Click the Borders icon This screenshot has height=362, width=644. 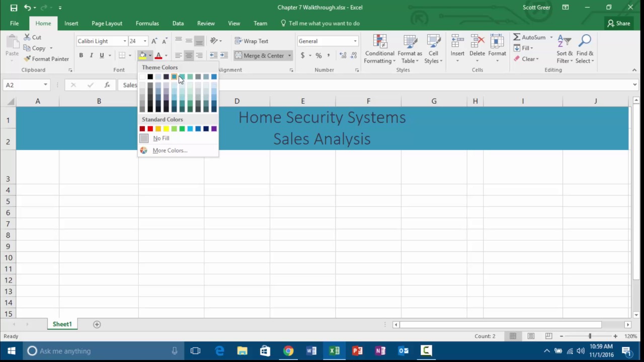122,55
